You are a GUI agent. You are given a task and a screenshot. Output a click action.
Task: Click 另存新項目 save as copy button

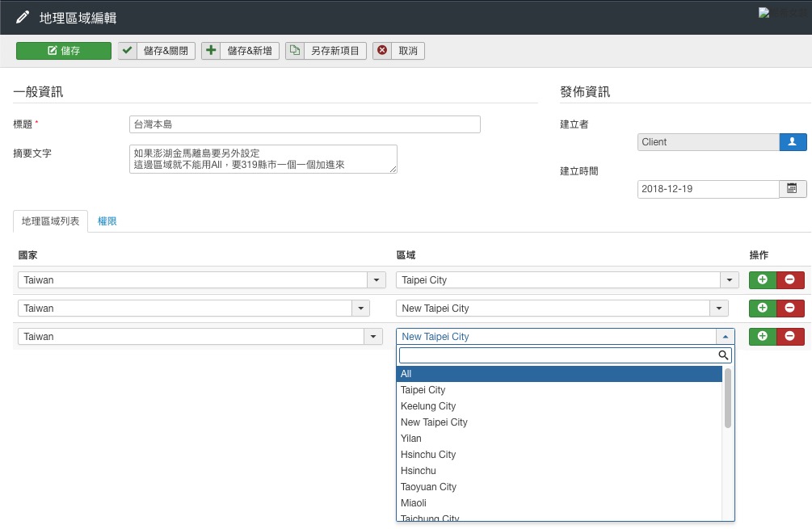pyautogui.click(x=326, y=51)
